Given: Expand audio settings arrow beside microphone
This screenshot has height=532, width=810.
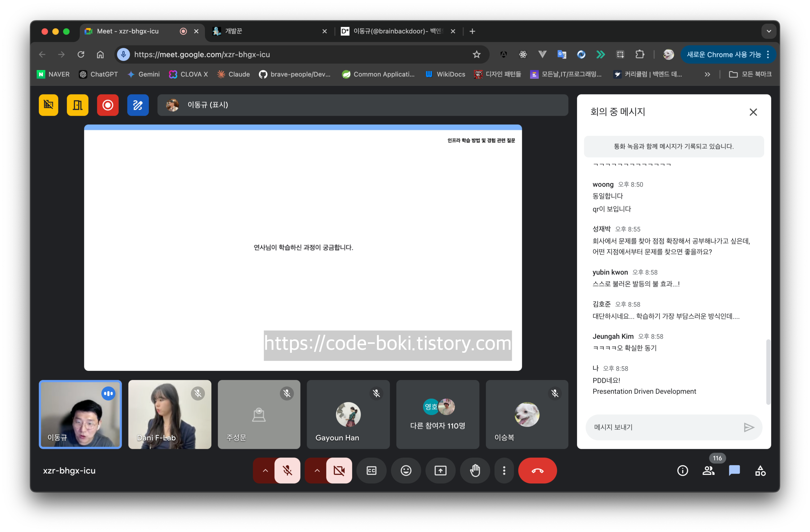Looking at the screenshot, I should (265, 470).
